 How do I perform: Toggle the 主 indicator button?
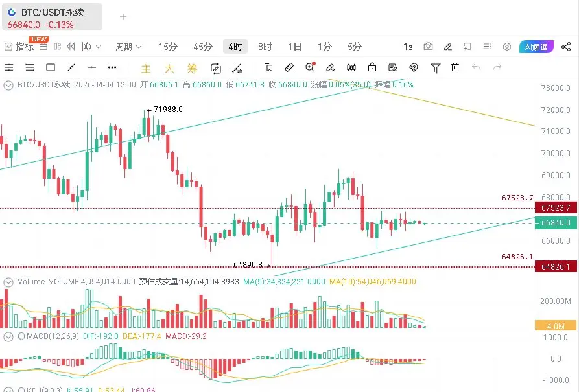(x=147, y=69)
